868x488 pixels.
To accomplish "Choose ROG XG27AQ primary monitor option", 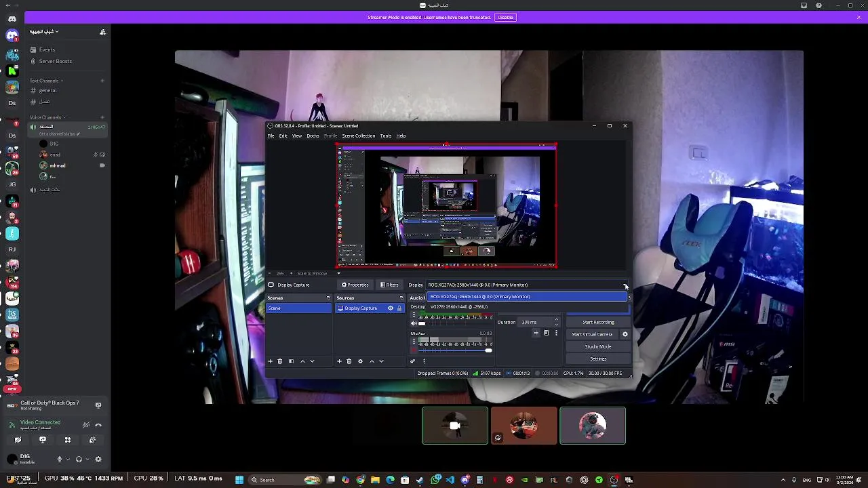I will point(526,296).
